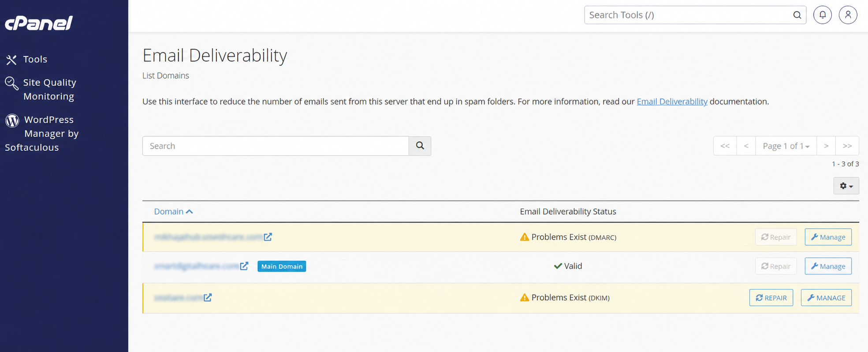Open external link icon in DMARC row
The height and width of the screenshot is (352, 868).
coord(268,237)
